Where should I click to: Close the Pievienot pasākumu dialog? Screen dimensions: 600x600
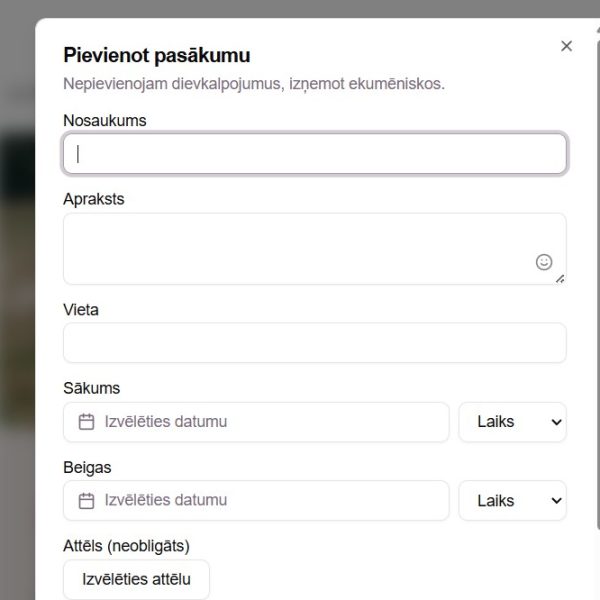(567, 46)
